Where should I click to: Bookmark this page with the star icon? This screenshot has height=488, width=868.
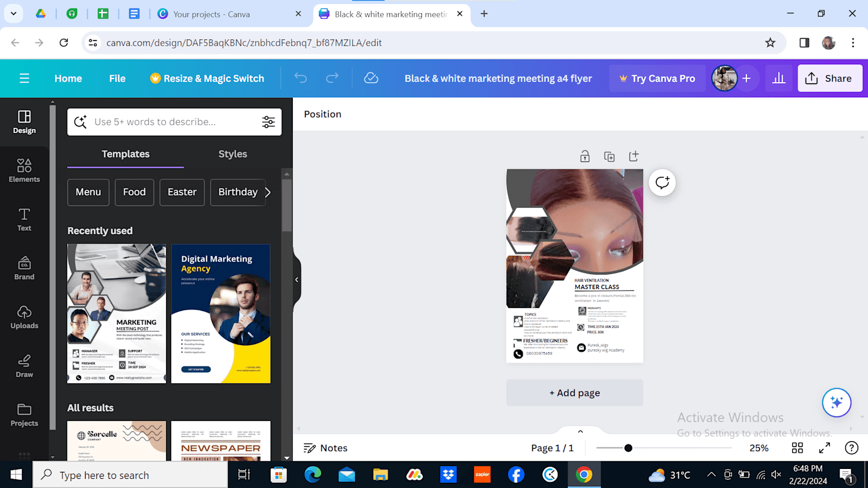point(770,42)
